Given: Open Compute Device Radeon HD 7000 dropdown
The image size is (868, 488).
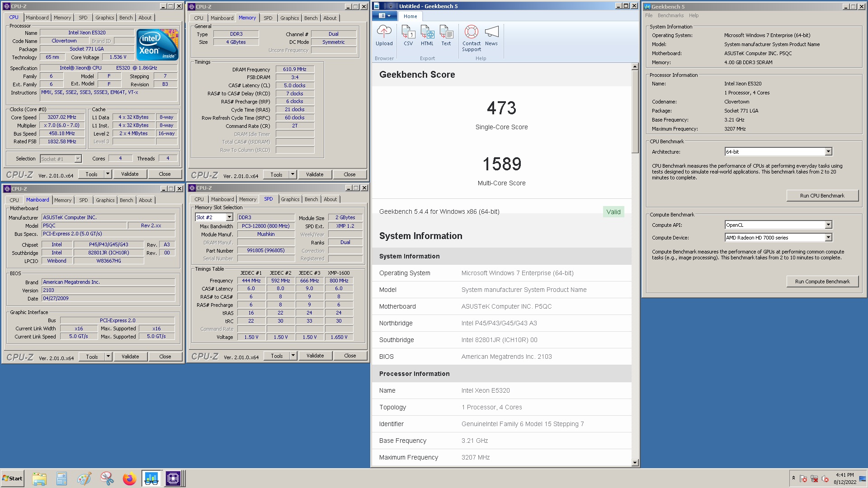Looking at the screenshot, I should pyautogui.click(x=828, y=238).
